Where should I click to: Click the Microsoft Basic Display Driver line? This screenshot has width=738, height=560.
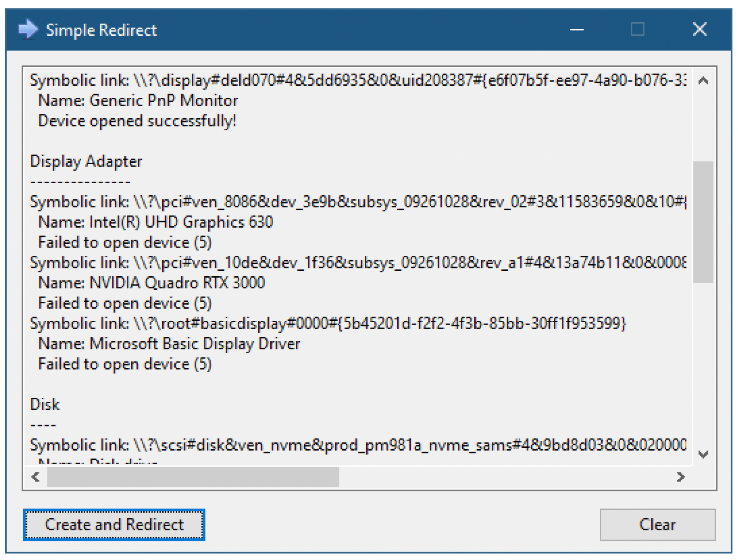(169, 344)
